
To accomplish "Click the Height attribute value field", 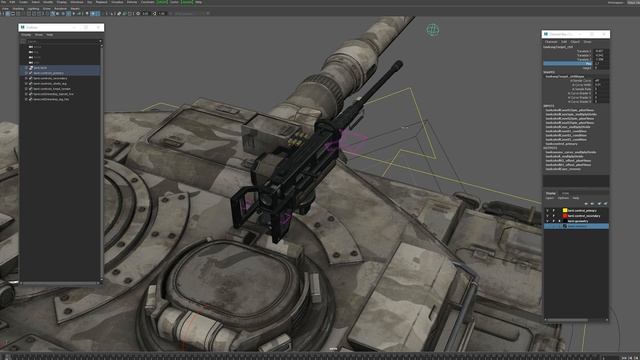I will pyautogui.click(x=601, y=68).
